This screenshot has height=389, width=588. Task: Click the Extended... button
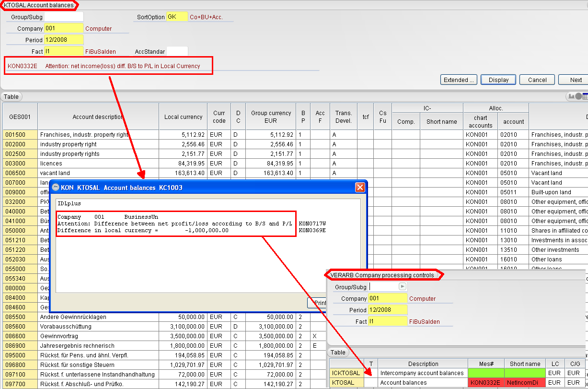459,80
